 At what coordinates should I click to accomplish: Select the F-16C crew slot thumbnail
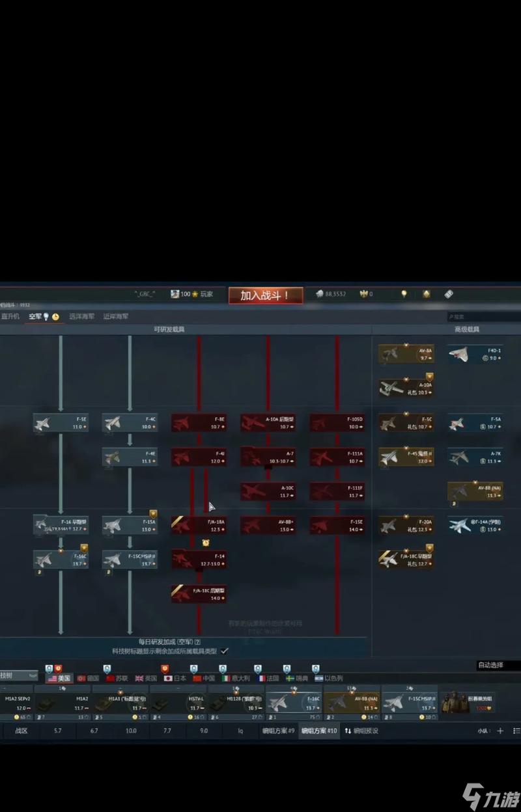click(294, 703)
